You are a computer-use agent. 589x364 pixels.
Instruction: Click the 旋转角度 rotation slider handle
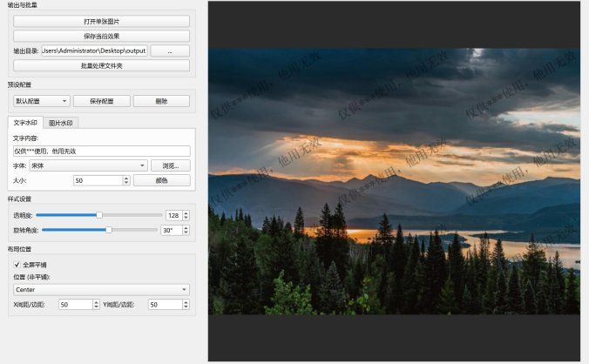(x=109, y=230)
